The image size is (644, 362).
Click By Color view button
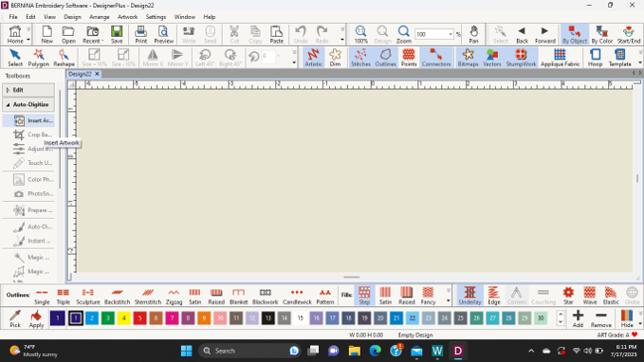[601, 35]
